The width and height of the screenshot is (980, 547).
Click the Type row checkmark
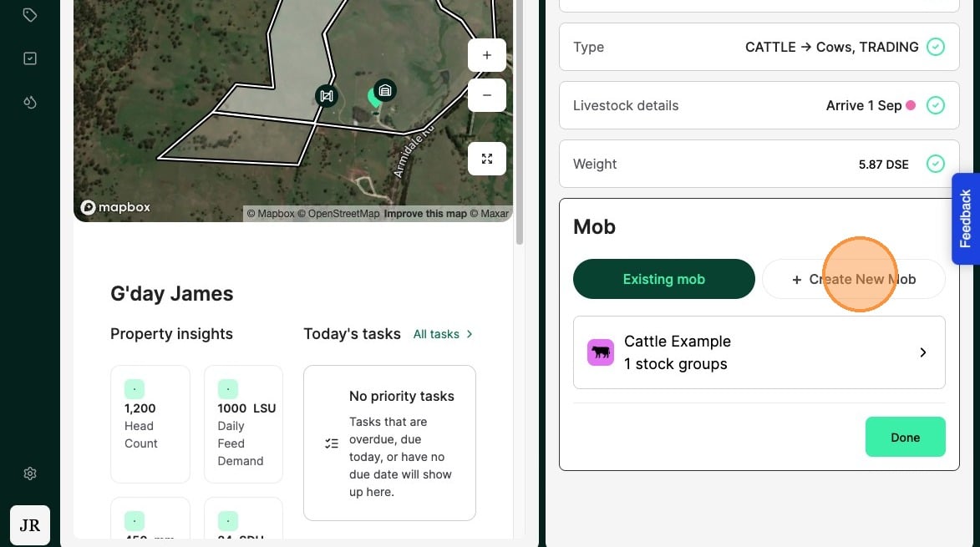[935, 47]
